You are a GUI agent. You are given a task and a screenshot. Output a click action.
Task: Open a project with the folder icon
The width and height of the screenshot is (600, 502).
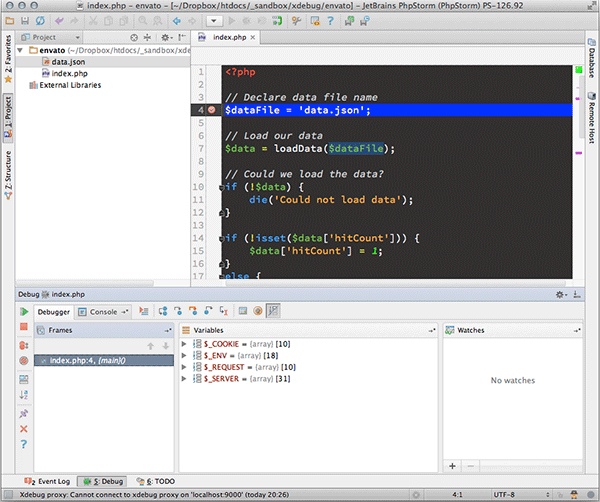click(x=10, y=21)
